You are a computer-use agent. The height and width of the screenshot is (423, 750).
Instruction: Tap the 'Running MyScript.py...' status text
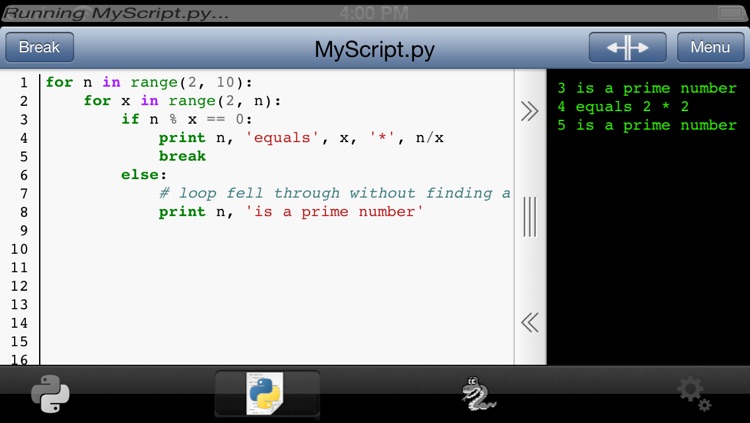coord(117,14)
